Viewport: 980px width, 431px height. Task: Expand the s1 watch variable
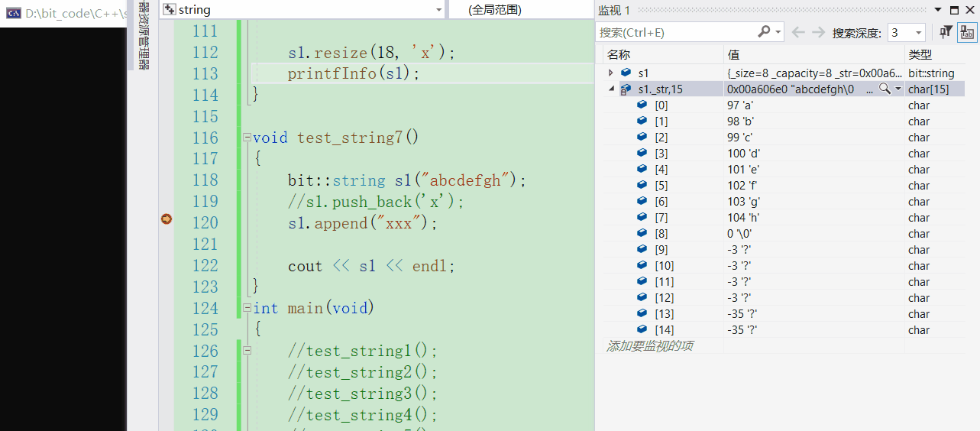(610, 73)
